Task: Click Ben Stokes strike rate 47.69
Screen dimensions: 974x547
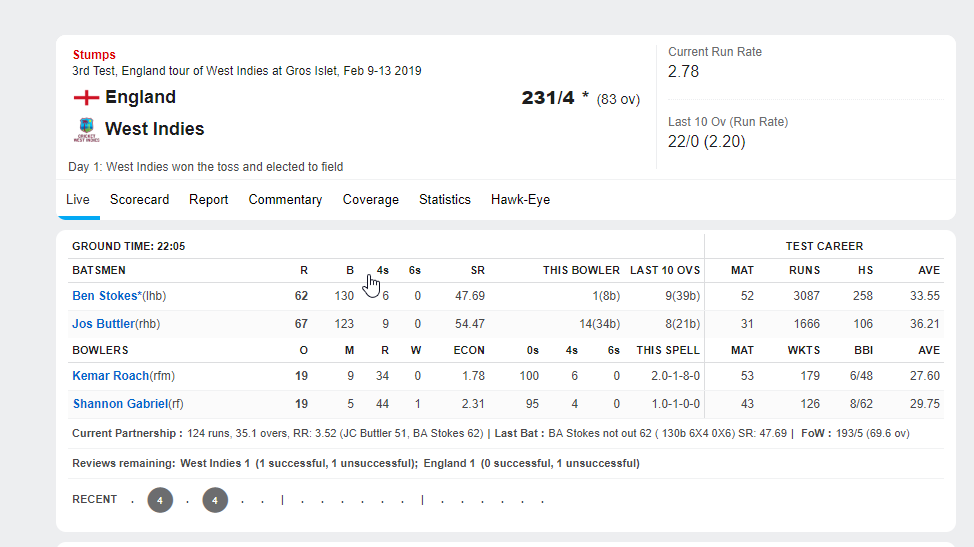Action: [470, 296]
